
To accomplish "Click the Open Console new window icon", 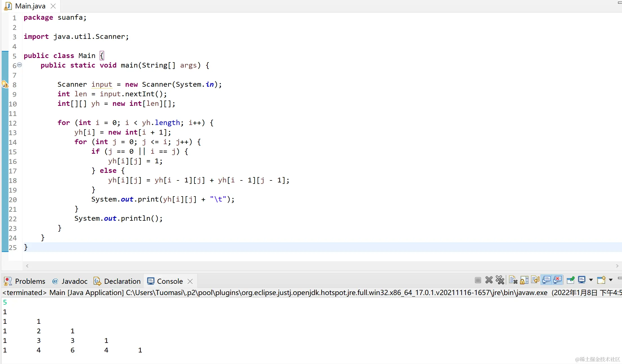I will point(601,280).
